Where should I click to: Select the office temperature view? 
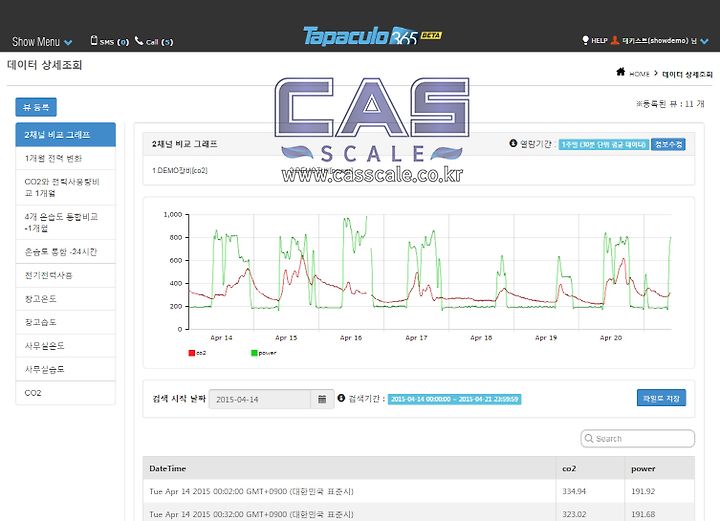(66, 346)
